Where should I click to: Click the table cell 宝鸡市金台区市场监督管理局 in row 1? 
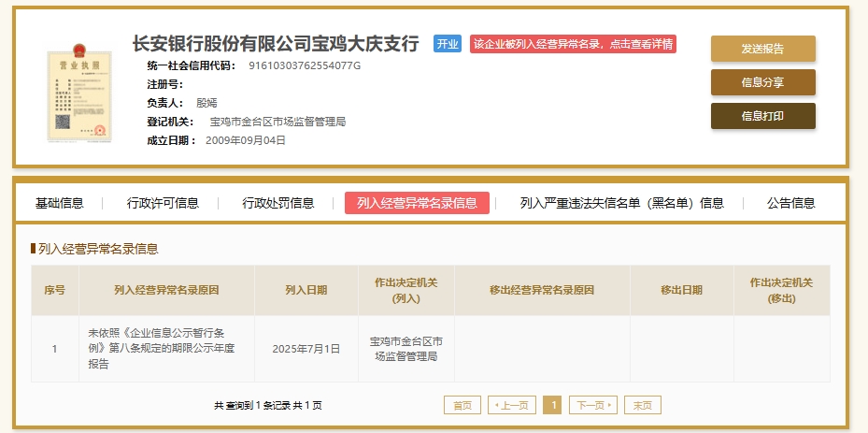(406, 349)
